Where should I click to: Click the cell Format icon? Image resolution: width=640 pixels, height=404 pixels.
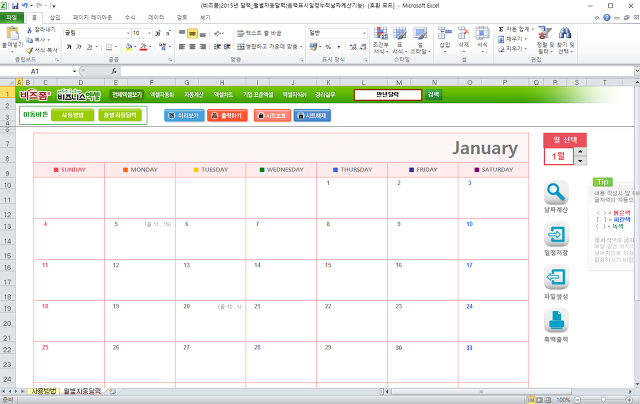coord(482,33)
